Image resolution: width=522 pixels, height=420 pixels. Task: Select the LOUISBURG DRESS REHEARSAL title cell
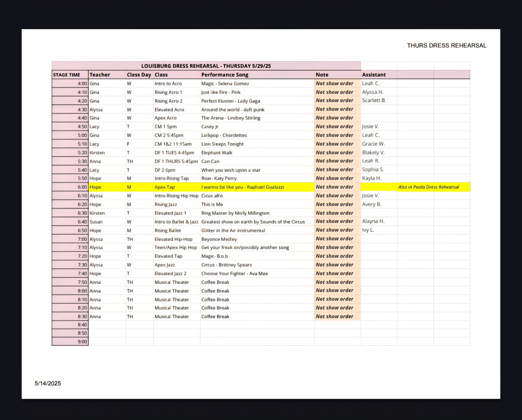point(206,66)
